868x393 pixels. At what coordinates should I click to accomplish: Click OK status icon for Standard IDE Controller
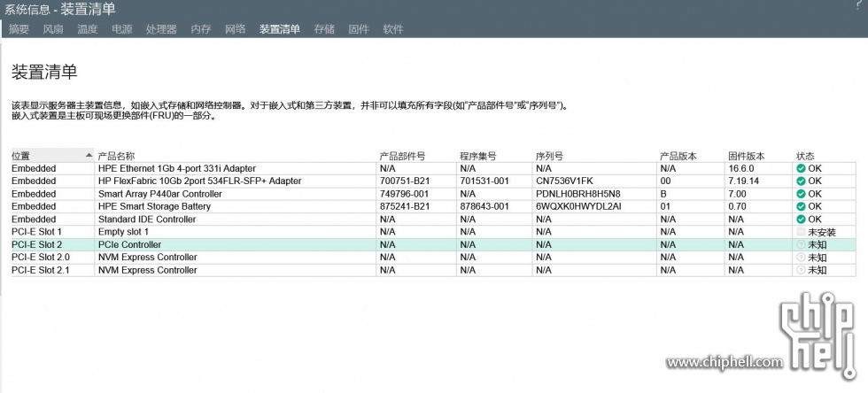801,219
